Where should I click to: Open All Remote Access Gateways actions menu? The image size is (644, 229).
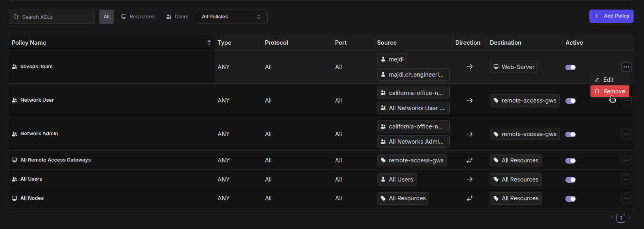(626, 160)
